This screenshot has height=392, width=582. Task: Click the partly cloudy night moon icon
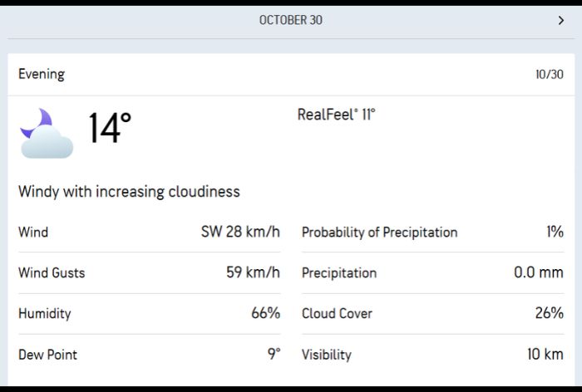[x=47, y=134]
